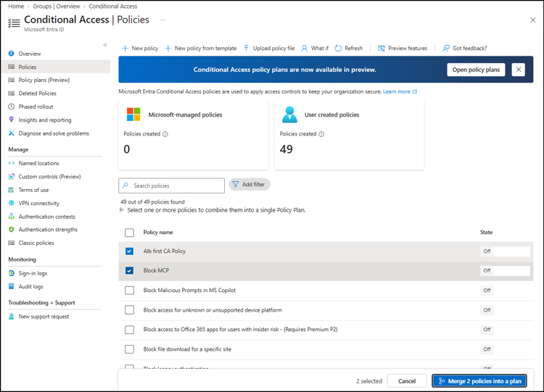This screenshot has height=392, width=544.
Task: Click the VPN connectivity gear icon
Action: tap(11, 203)
